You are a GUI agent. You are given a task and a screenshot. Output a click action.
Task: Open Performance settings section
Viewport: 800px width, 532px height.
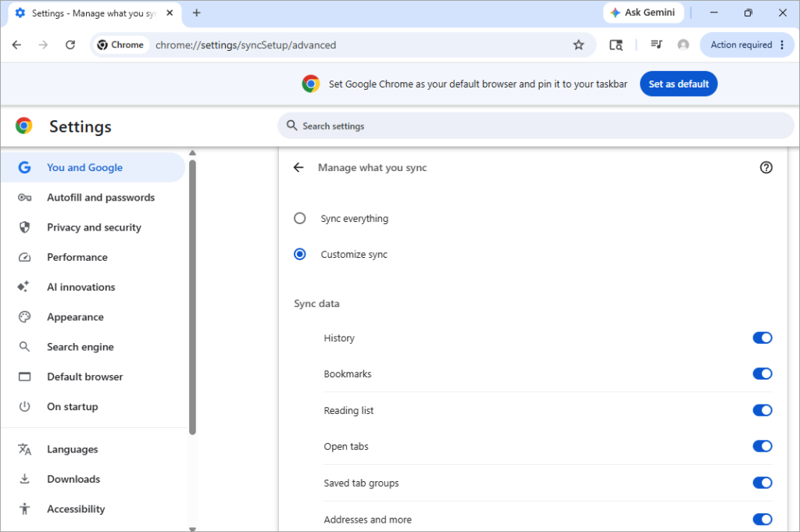pos(92,257)
